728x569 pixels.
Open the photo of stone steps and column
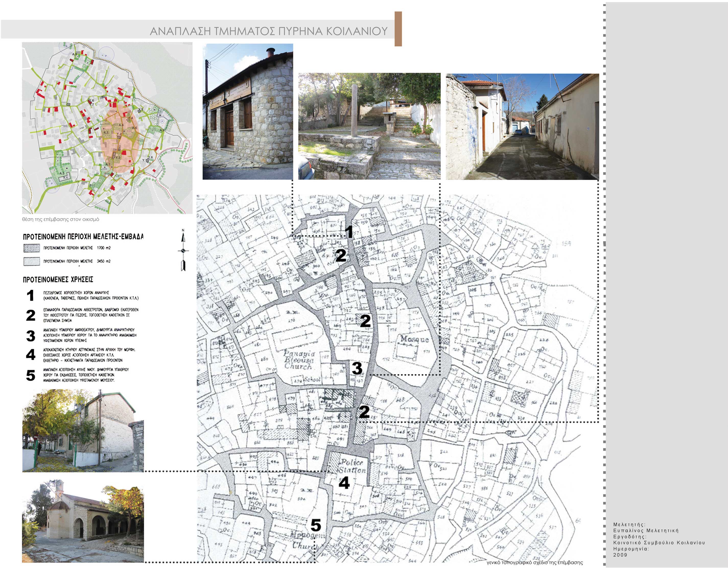(369, 126)
